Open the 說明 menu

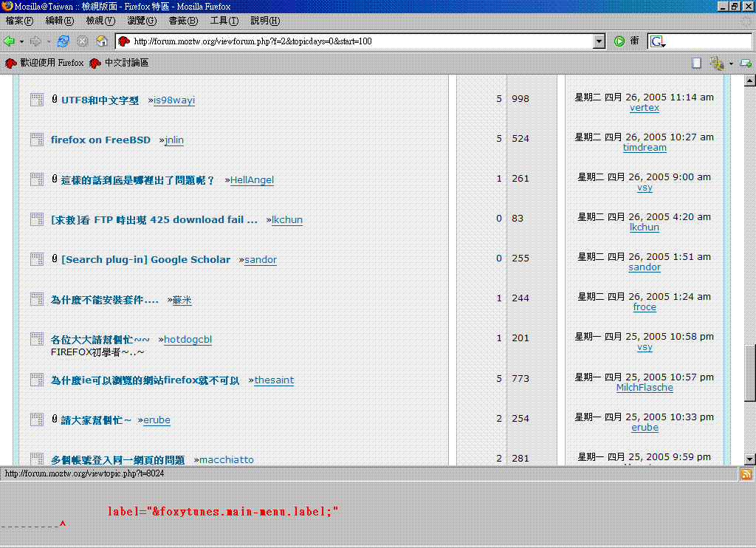point(265,21)
